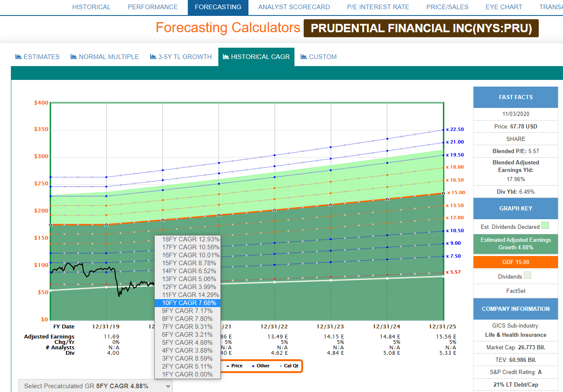
Task: Click the FactSet entry in Graph Key
Action: coord(516,291)
